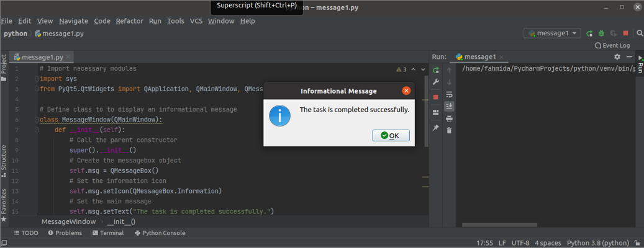Toggle soft-wrap in the Run console

(x=449, y=95)
